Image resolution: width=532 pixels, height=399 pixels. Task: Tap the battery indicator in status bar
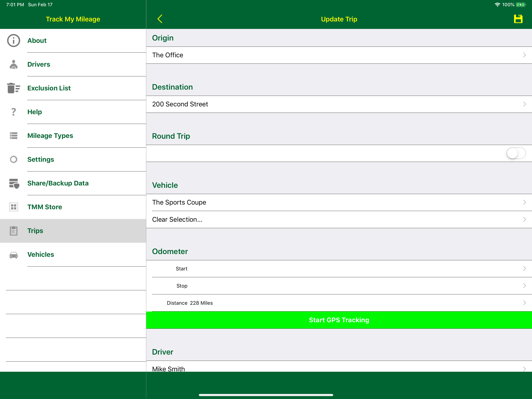tap(521, 4)
